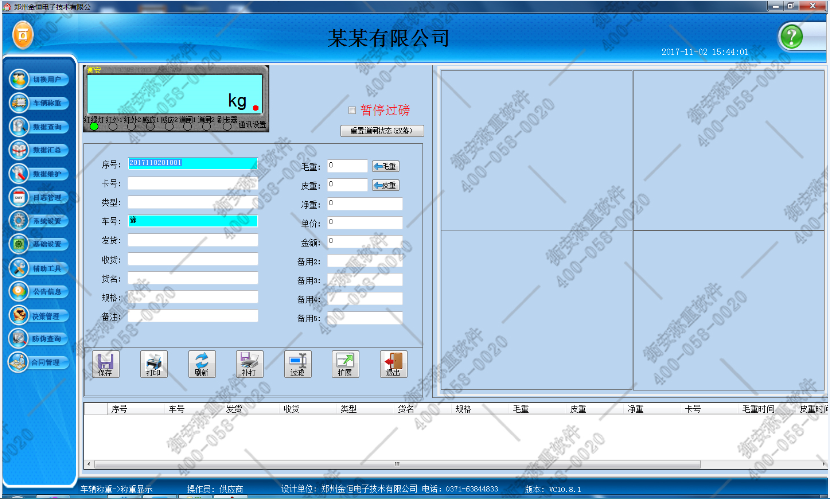The image size is (830, 499).
Task: Click the bottom-right video camera pane
Action: pos(728,310)
